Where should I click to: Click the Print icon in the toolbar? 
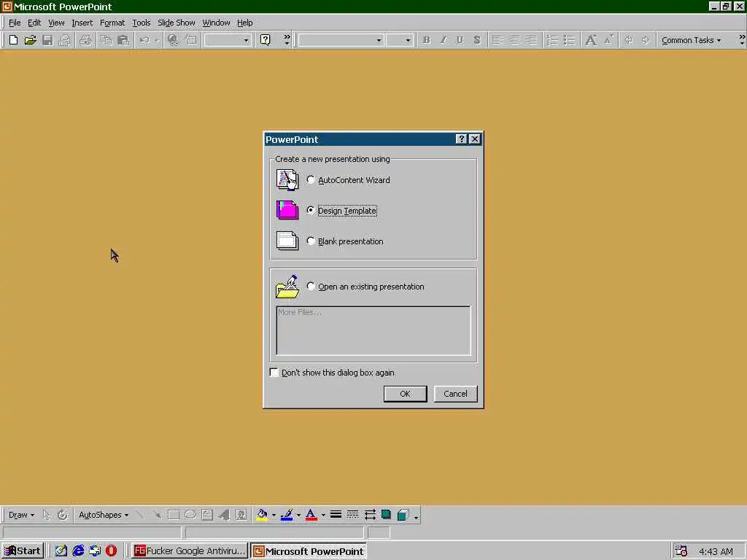[85, 40]
